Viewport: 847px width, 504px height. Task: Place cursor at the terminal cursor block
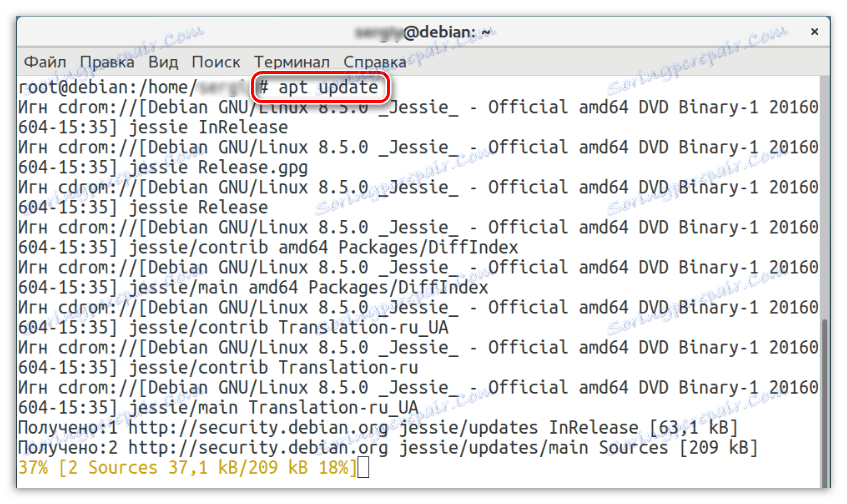363,468
